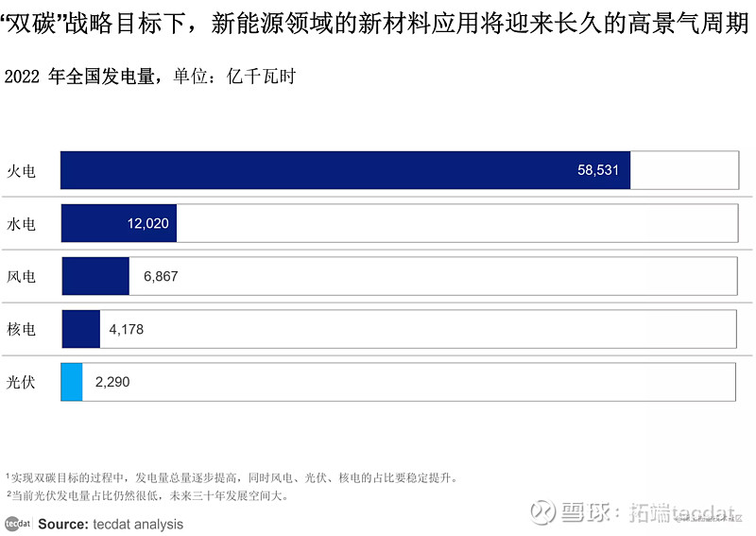Click the value 4,178 beside 核电 bar
The width and height of the screenshot is (756, 536).
pyautogui.click(x=127, y=329)
